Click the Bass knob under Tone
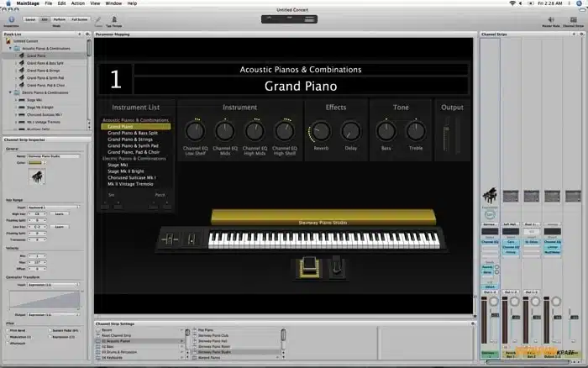Image resolution: width=588 pixels, height=368 pixels. [x=386, y=131]
